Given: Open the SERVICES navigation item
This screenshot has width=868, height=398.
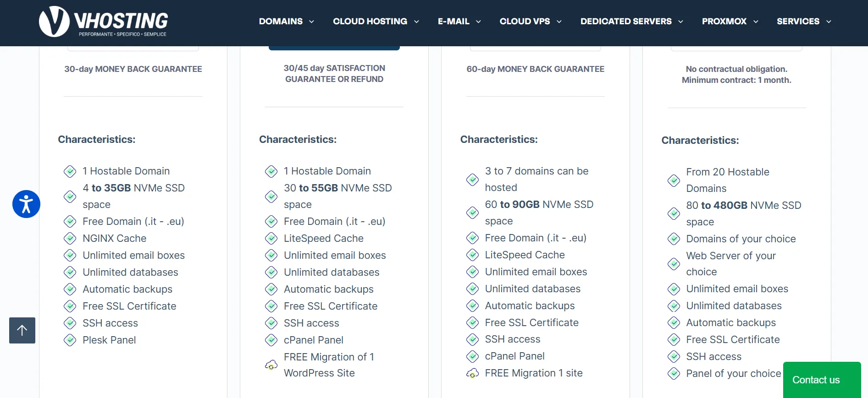Looking at the screenshot, I should point(798,21).
